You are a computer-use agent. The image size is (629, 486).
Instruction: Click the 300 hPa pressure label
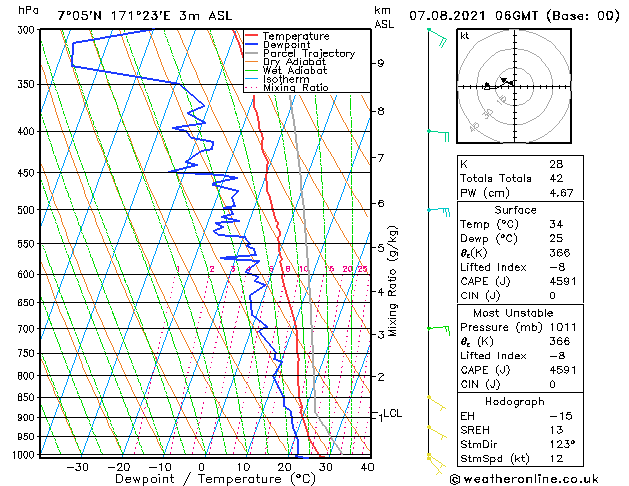[27, 30]
